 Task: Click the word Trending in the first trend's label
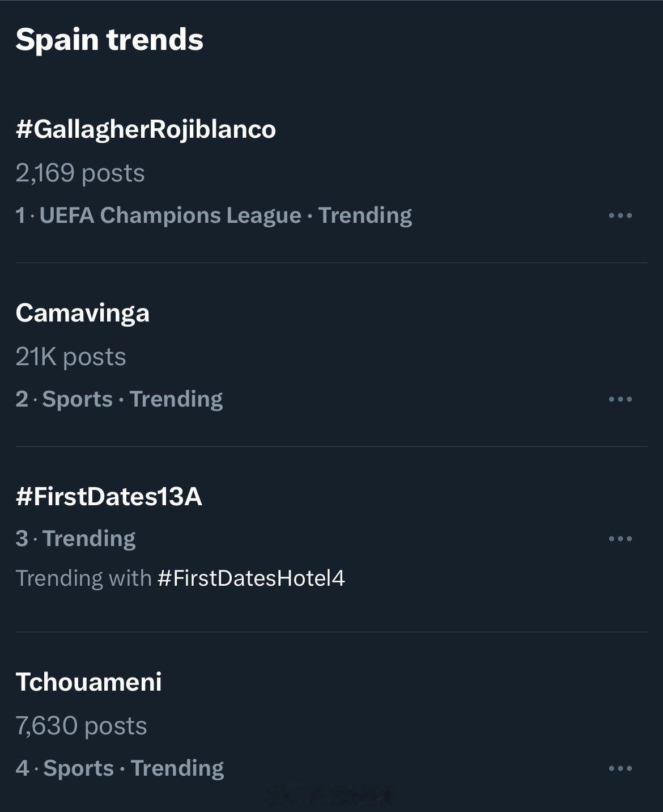tap(365, 215)
